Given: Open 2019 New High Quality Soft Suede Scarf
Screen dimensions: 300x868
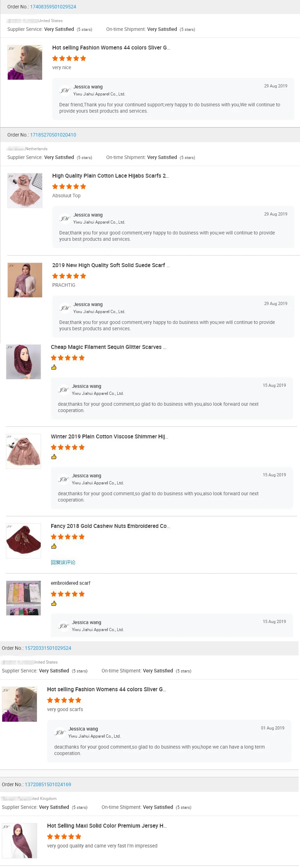Looking at the screenshot, I should click(111, 265).
